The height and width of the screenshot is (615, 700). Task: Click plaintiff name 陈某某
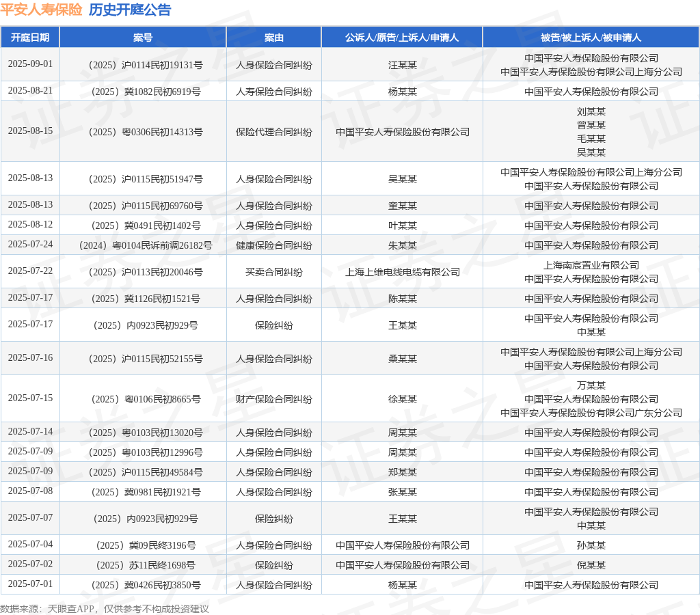[x=402, y=299]
